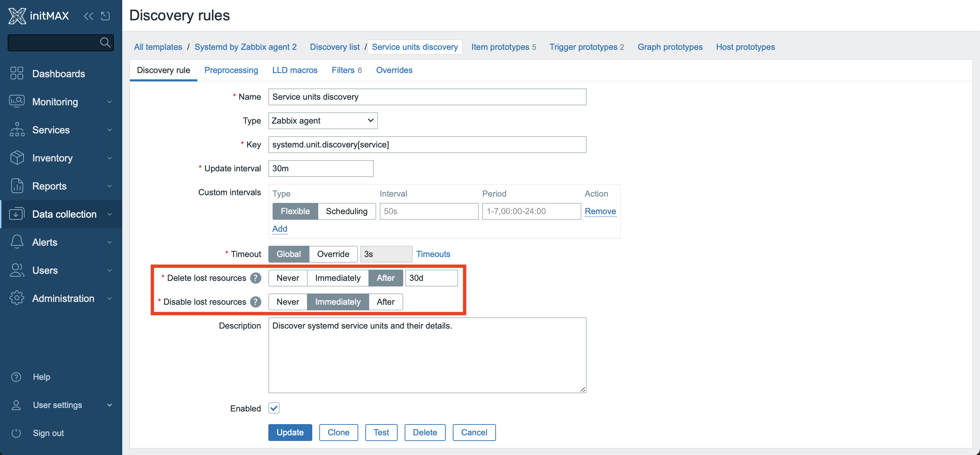Expand the Administration menu chevron

click(110, 299)
